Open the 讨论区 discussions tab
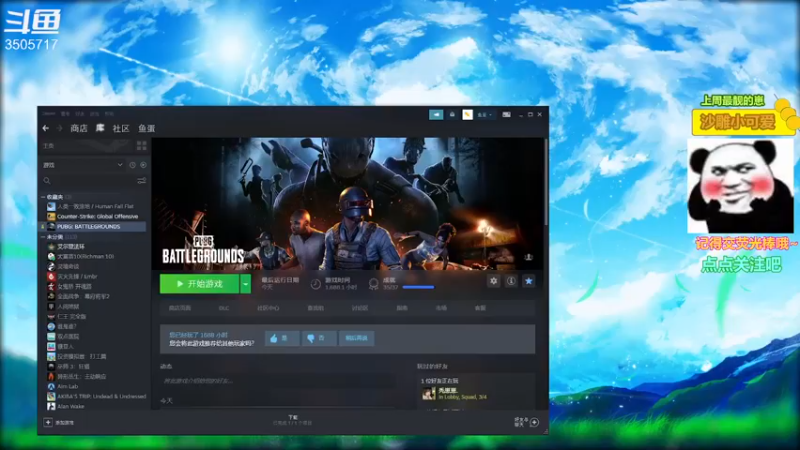 (x=360, y=308)
